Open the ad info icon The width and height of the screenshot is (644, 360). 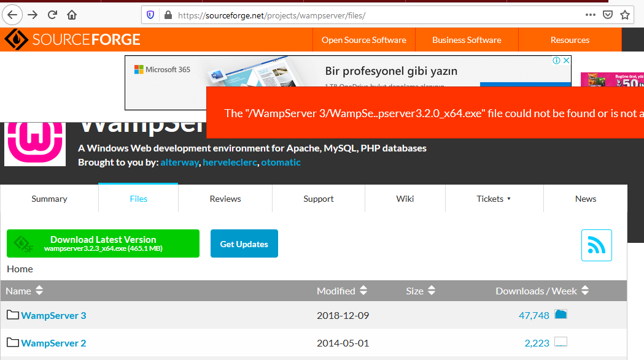(556, 60)
